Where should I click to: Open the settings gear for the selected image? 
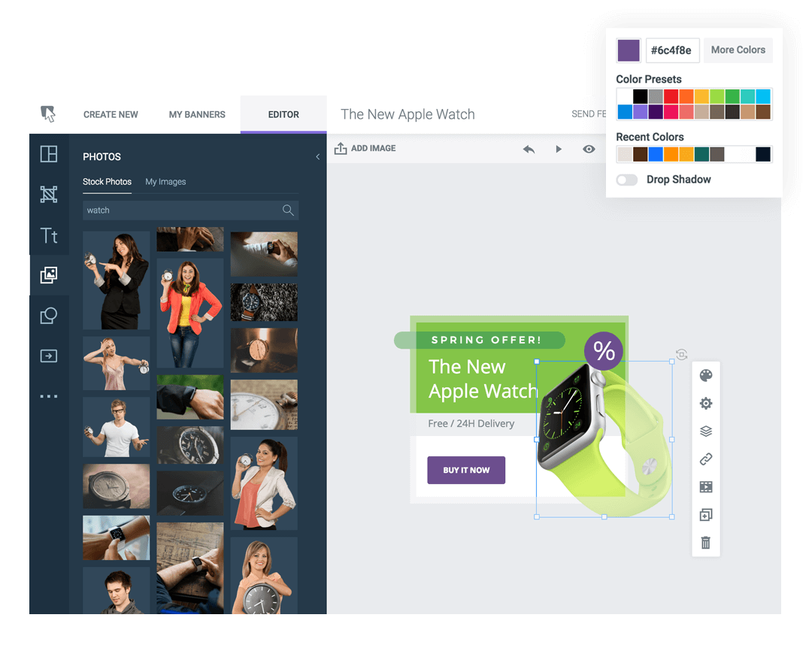(706, 404)
